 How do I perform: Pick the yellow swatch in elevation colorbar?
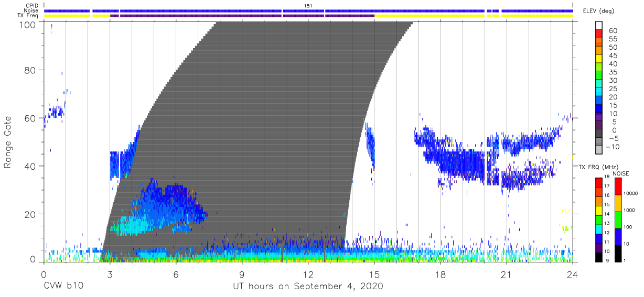point(599,59)
